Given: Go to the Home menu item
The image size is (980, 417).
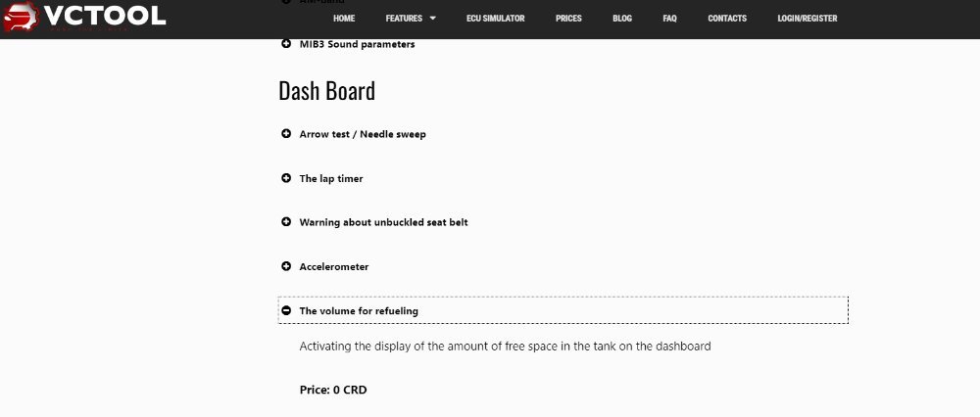Looking at the screenshot, I should (344, 18).
